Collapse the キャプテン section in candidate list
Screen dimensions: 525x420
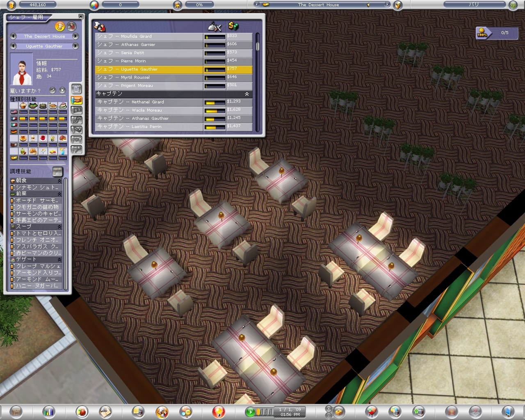click(247, 94)
